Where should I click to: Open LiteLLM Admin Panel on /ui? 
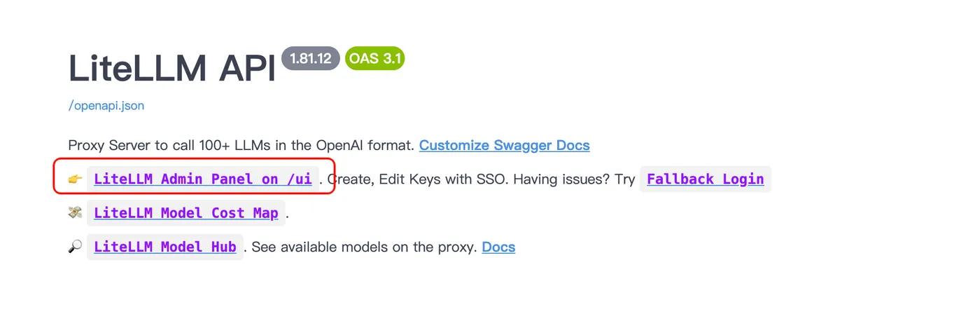pos(203,179)
